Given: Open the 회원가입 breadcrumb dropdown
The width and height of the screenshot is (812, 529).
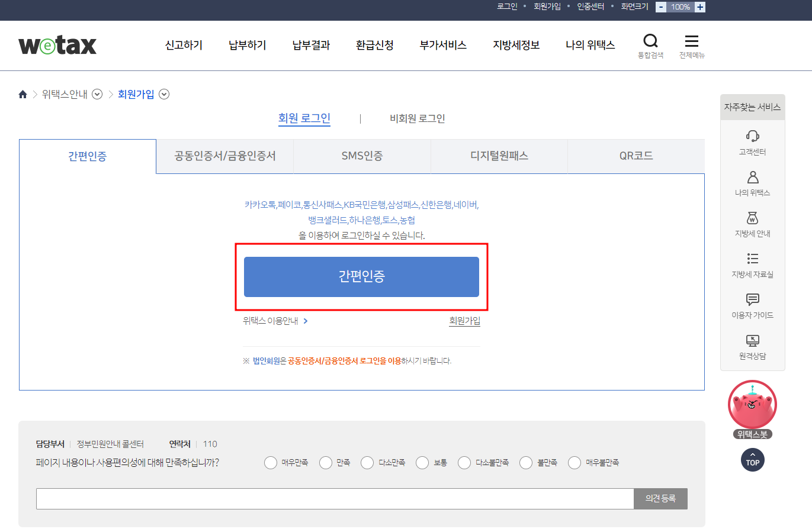Looking at the screenshot, I should 164,94.
